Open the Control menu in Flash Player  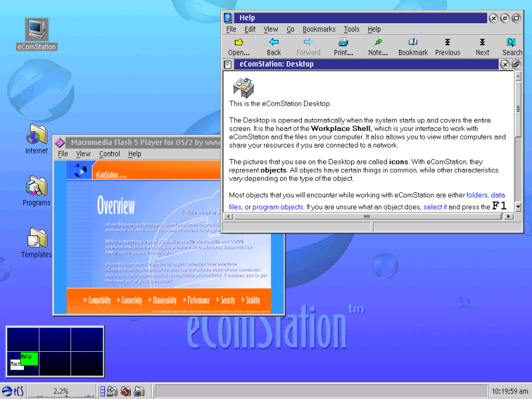(x=109, y=154)
